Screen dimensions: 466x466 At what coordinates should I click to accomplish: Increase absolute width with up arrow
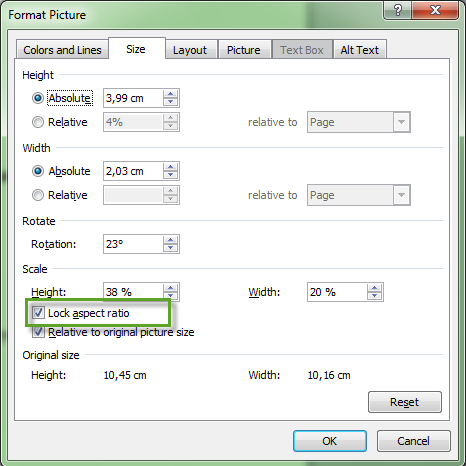[171, 167]
